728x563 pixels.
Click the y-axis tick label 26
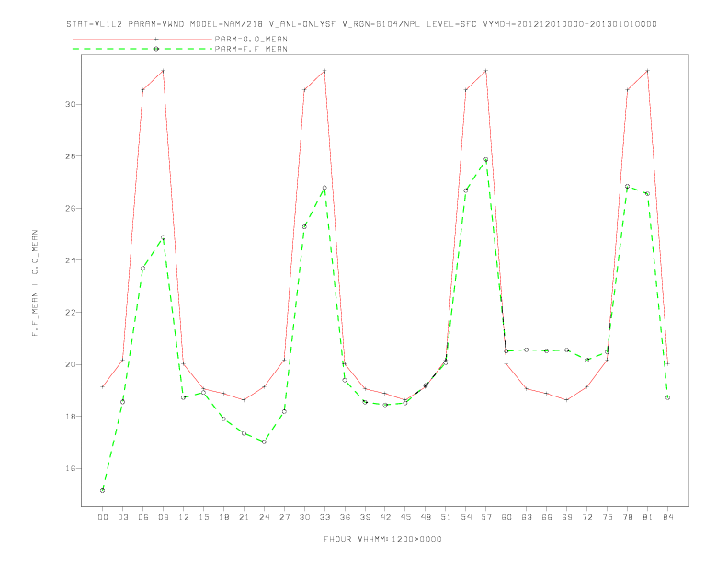tap(70, 208)
